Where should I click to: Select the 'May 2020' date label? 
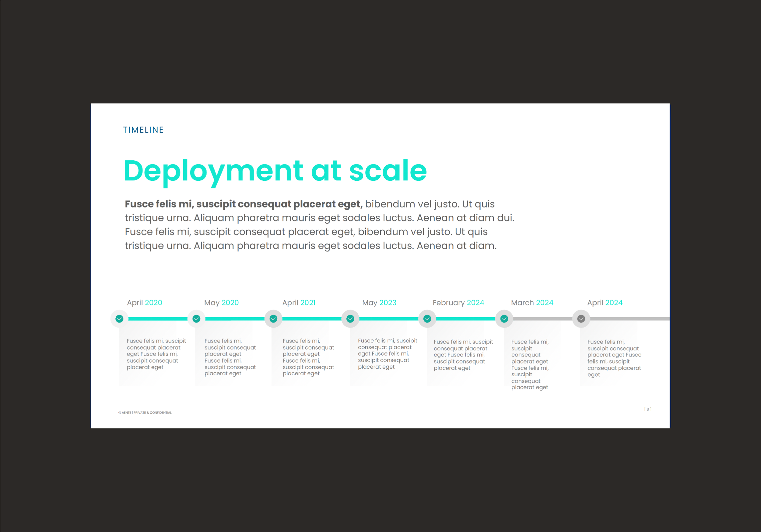coord(221,302)
